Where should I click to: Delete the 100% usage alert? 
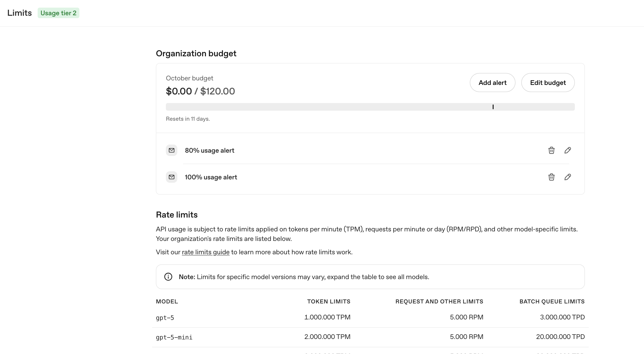pos(551,177)
